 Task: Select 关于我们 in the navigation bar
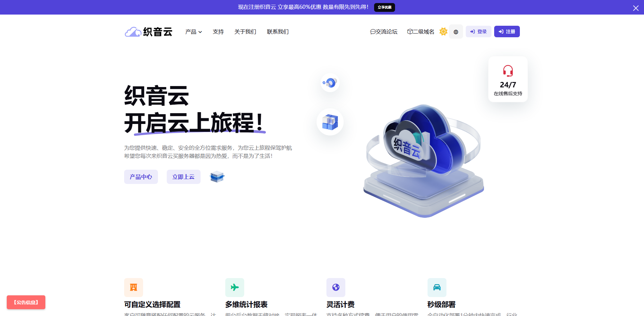245,31
